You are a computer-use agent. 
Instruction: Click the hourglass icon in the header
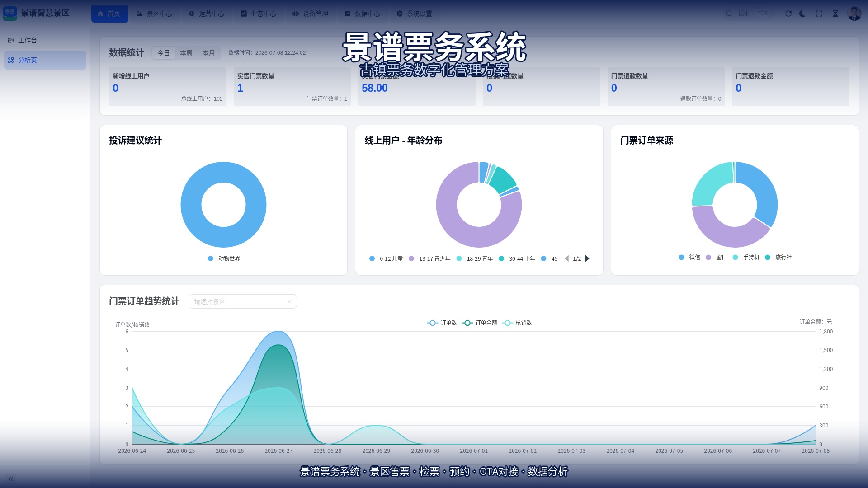point(835,14)
